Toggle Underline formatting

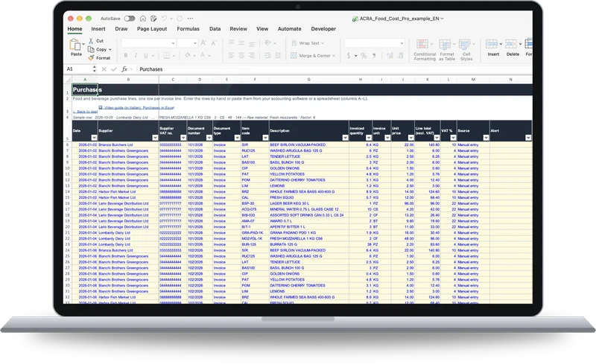click(145, 56)
